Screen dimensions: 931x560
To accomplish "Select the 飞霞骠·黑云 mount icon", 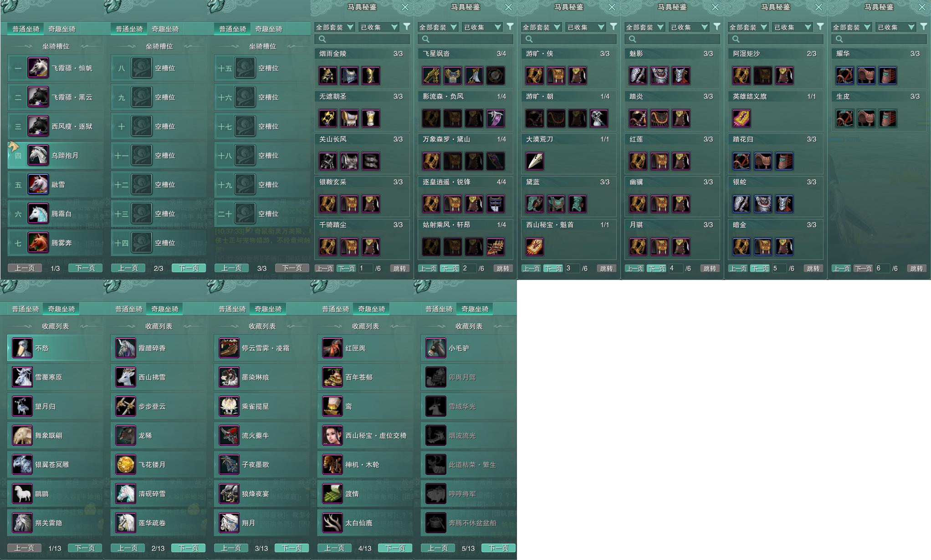I will [38, 97].
